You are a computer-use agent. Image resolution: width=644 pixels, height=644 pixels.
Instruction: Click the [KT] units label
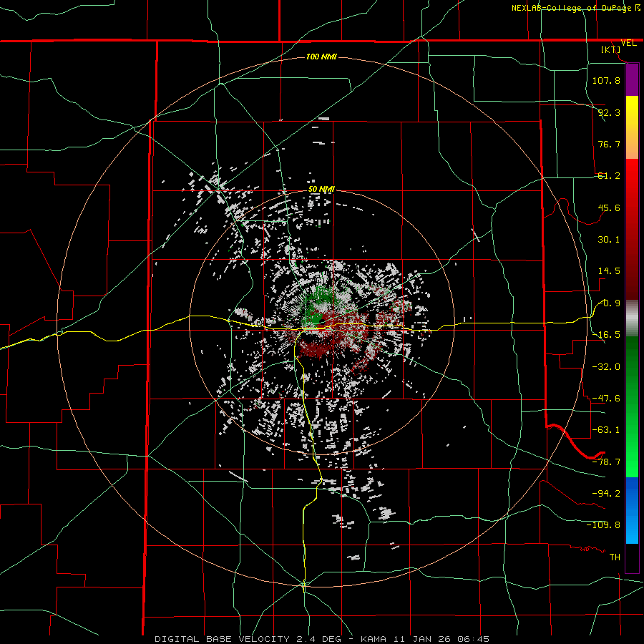(611, 49)
